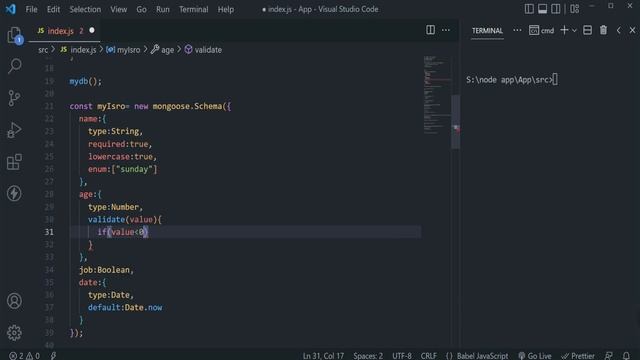The height and width of the screenshot is (360, 640).
Task: Split the editor right
Action: 430,30
